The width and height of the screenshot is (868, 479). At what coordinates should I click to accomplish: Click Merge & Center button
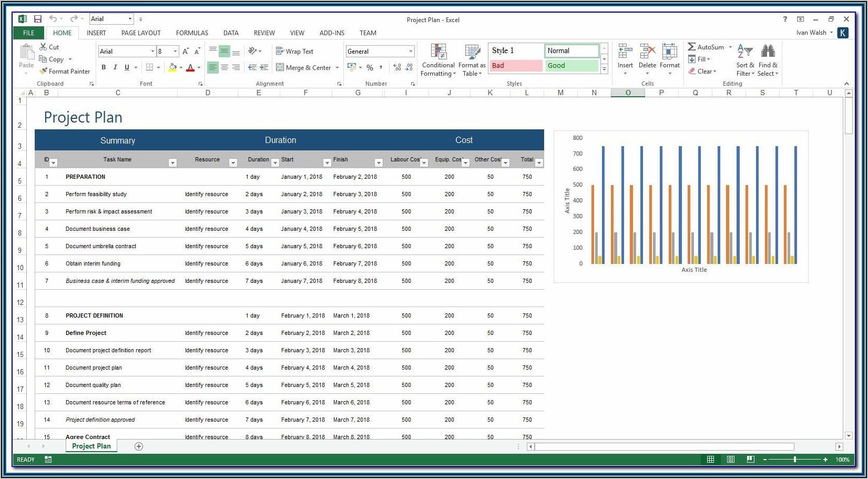(x=303, y=67)
